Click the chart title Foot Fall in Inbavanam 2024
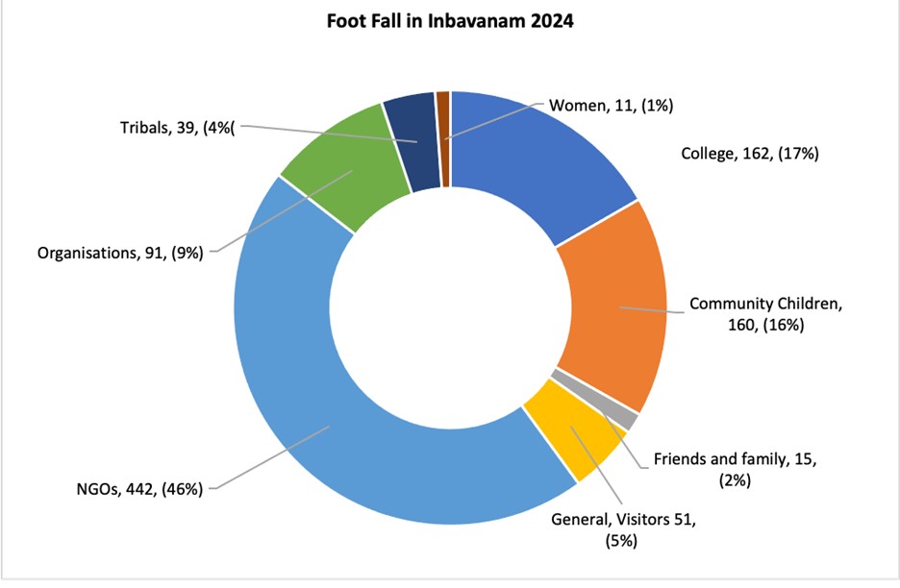Viewport: 900px width, 588px height. tap(450, 22)
